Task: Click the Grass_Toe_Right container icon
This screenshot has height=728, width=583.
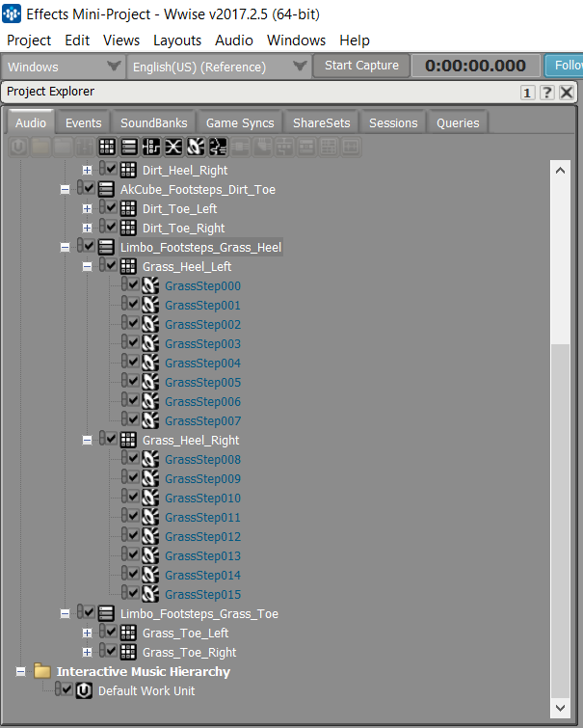Action: click(x=128, y=652)
